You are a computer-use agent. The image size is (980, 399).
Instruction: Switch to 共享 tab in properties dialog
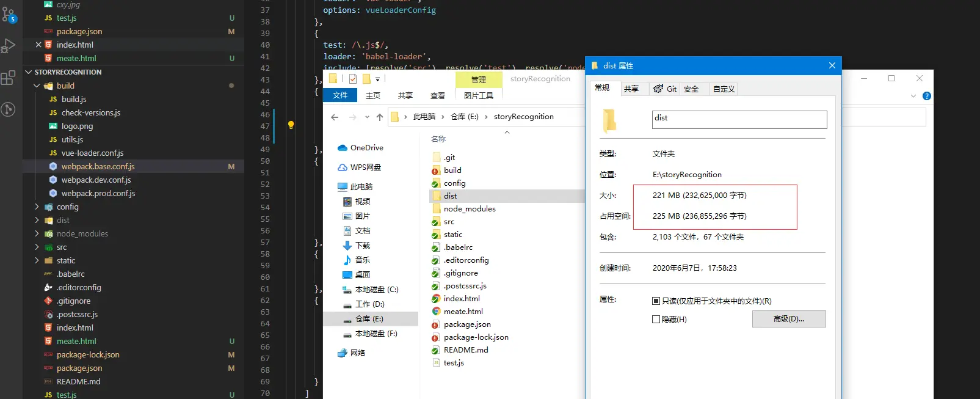[631, 89]
